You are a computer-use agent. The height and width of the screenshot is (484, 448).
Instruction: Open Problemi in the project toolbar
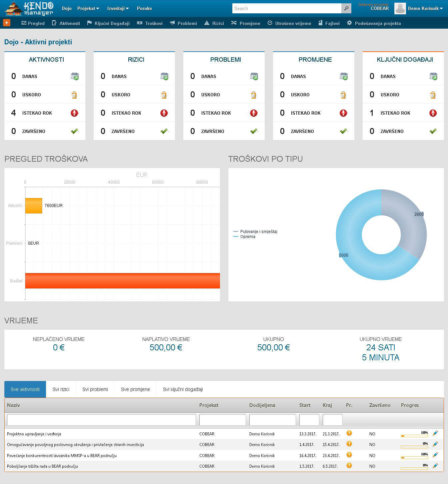[183, 23]
